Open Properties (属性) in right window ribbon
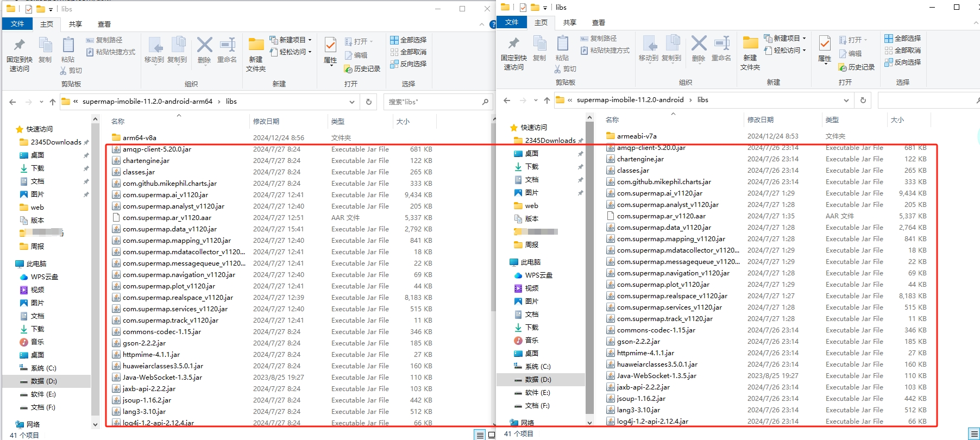Image resolution: width=980 pixels, height=440 pixels. [825, 49]
